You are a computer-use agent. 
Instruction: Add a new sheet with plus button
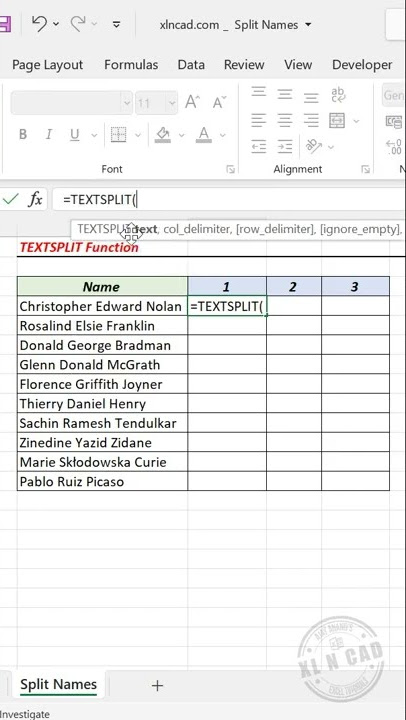pyautogui.click(x=157, y=686)
